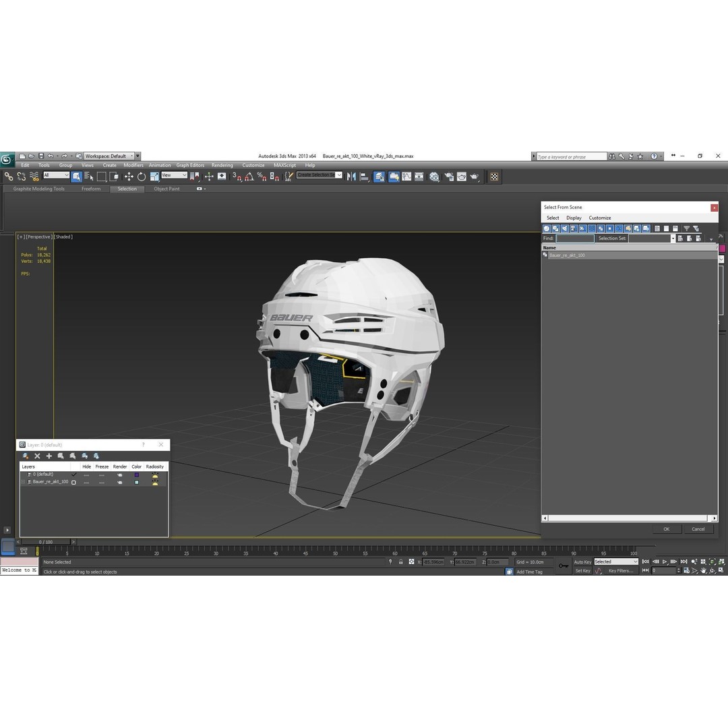Screen dimensions: 728x728
Task: Click the Save File icon in title bar
Action: [41, 156]
